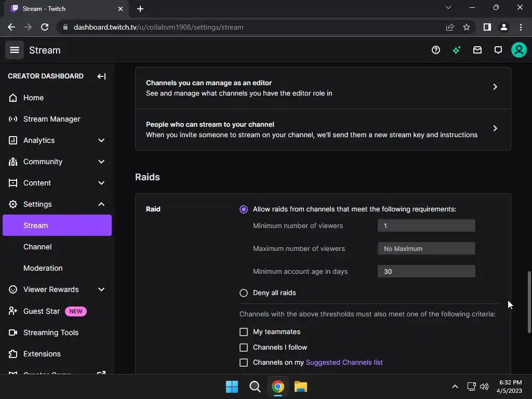Image resolution: width=532 pixels, height=399 pixels.
Task: Click the Chrome profile icon
Action: tap(504, 27)
